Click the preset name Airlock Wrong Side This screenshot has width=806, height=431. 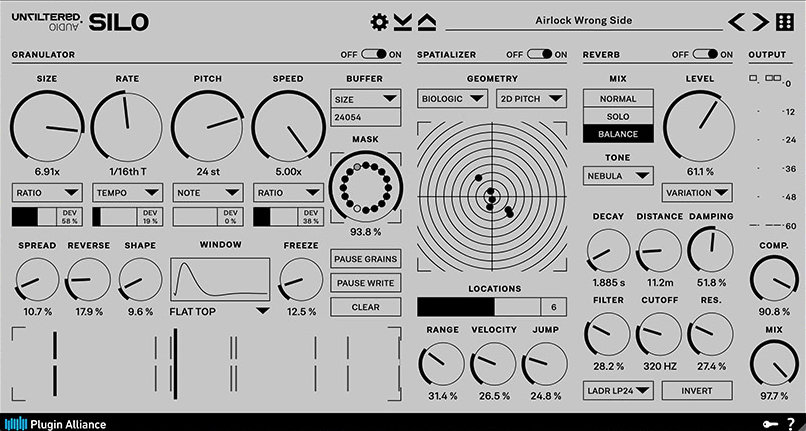tap(583, 21)
